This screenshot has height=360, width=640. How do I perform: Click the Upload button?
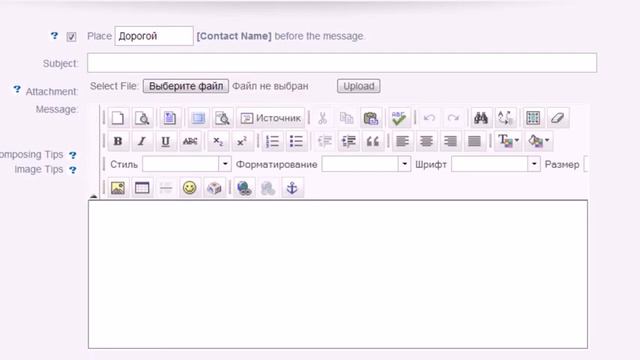click(359, 86)
